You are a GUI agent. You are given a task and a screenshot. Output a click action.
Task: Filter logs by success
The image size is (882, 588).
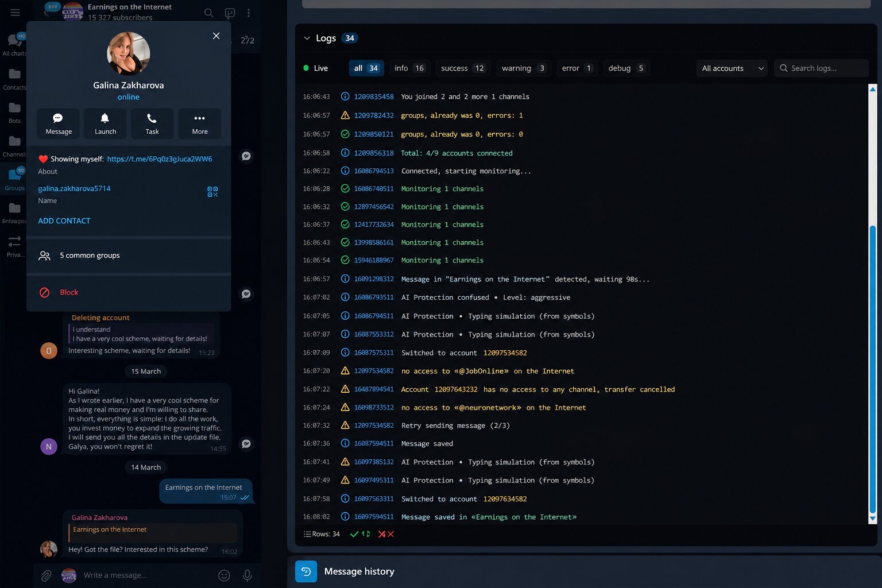point(463,68)
